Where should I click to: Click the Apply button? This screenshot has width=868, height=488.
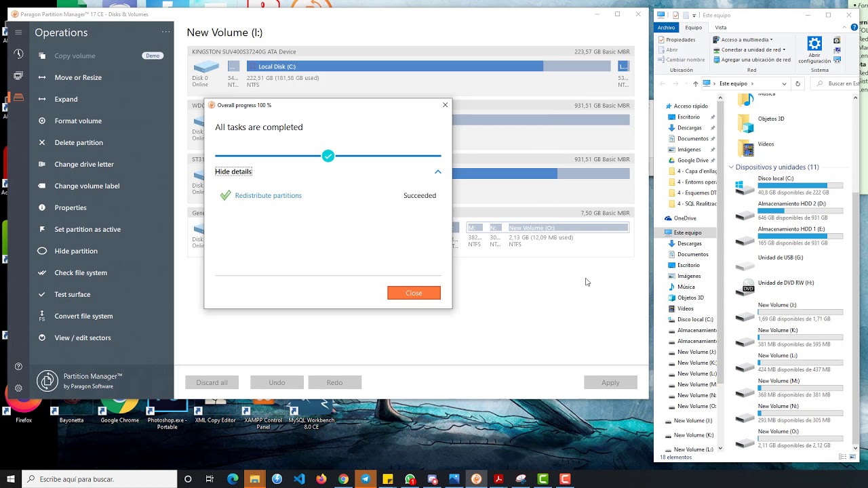(x=610, y=382)
